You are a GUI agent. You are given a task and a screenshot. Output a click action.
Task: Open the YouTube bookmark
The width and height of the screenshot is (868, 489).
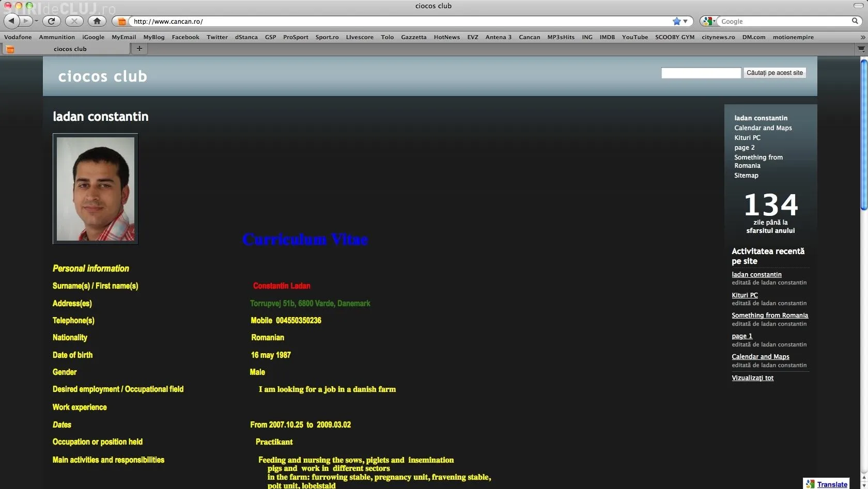[x=634, y=37]
